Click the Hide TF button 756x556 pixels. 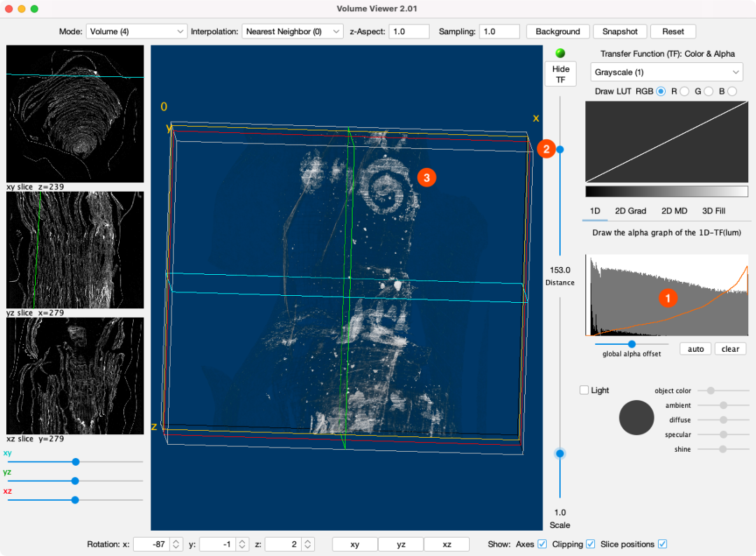point(561,74)
